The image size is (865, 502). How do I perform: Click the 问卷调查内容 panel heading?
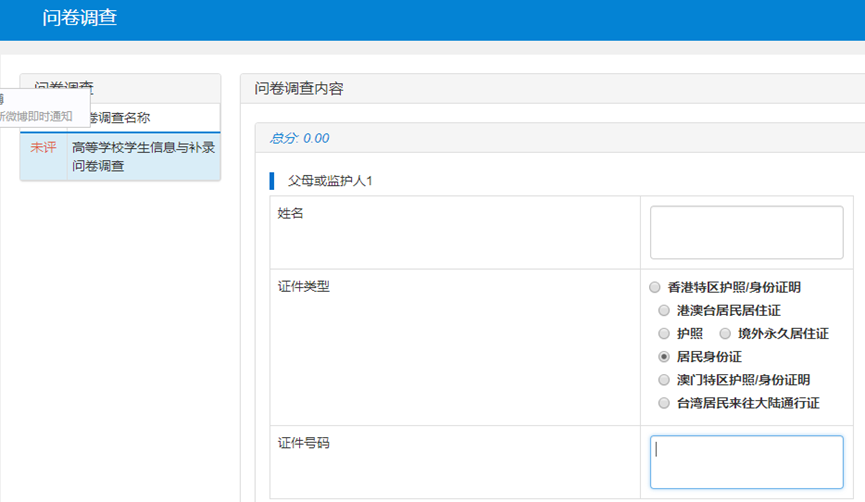click(x=299, y=89)
